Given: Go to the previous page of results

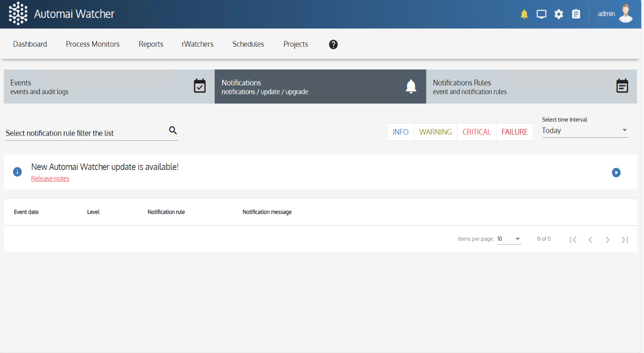Looking at the screenshot, I should [x=590, y=240].
